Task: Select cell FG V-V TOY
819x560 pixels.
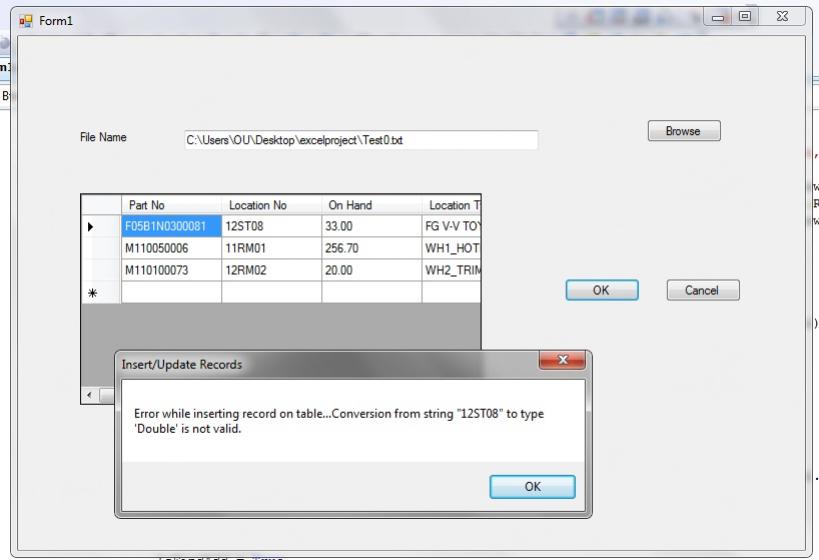Action: [451, 226]
